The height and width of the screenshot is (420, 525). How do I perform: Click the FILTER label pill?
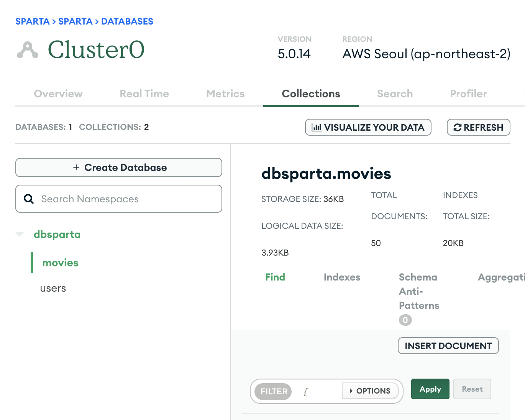point(273,391)
